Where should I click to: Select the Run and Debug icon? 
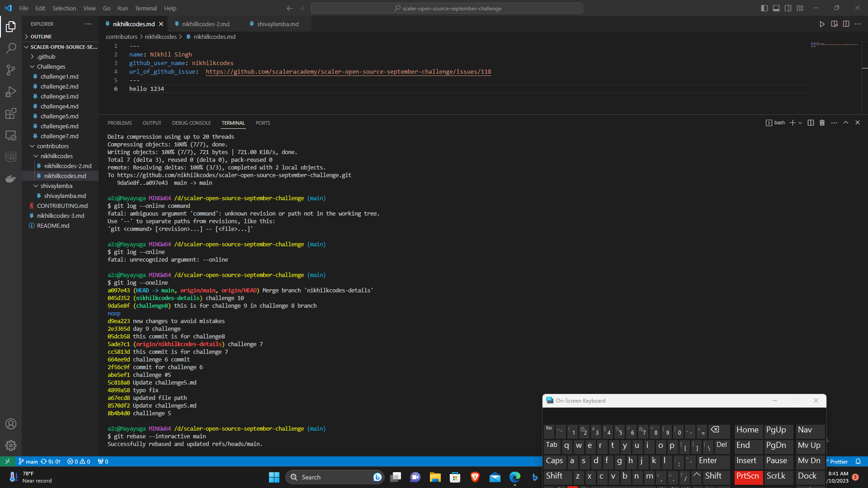click(x=11, y=92)
